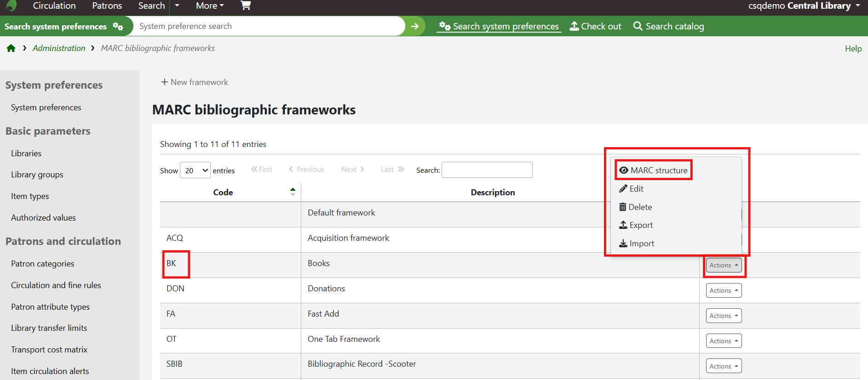Submit search with green arrow button
This screenshot has height=380, width=868.
coord(414,26)
